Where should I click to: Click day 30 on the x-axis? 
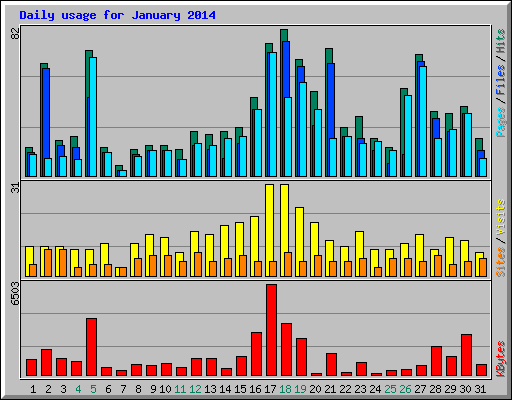coord(466,389)
